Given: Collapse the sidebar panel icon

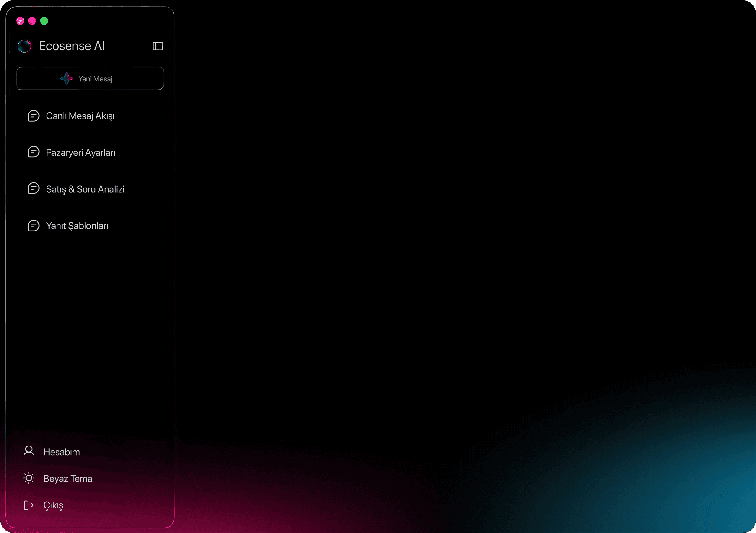Looking at the screenshot, I should tap(158, 46).
